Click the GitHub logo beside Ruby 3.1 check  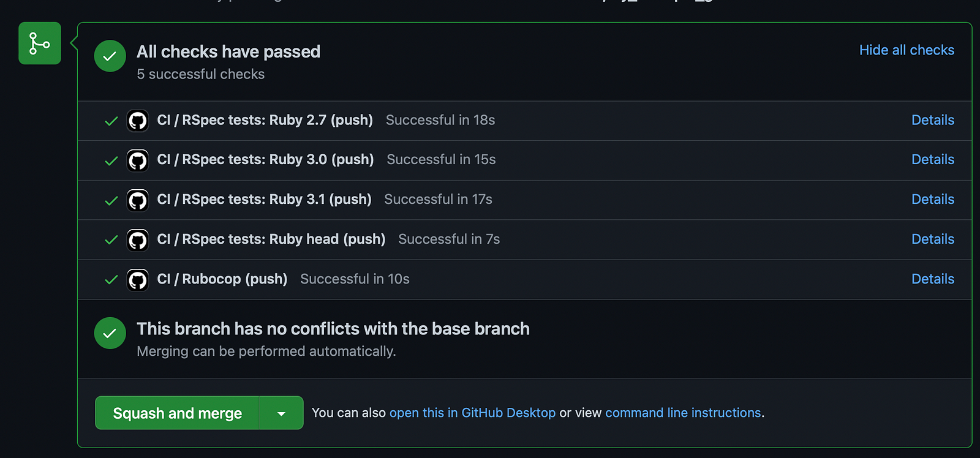click(x=138, y=200)
